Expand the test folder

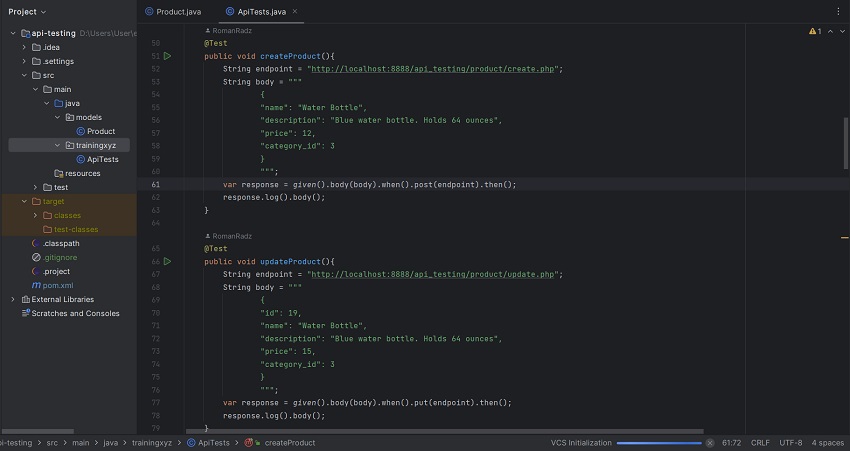pos(35,187)
